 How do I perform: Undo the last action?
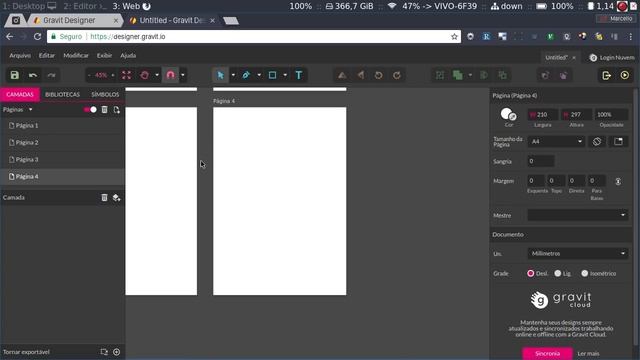[x=33, y=75]
